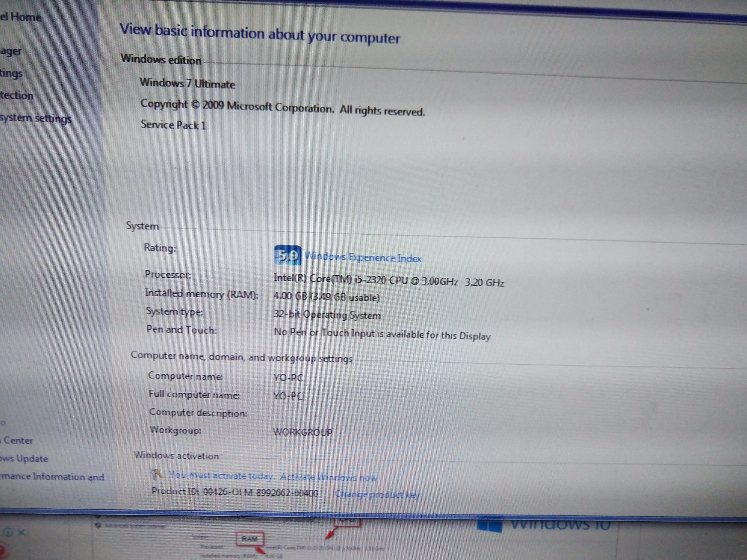Screen dimensions: 747x560
Task: Click the key icon beside activation warning
Action: (157, 474)
